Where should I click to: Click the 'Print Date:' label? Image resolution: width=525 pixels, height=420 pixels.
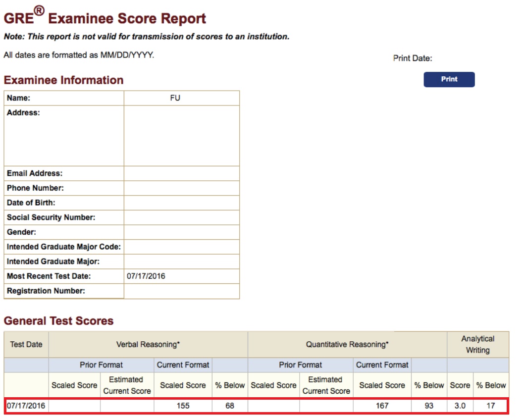tap(413, 58)
